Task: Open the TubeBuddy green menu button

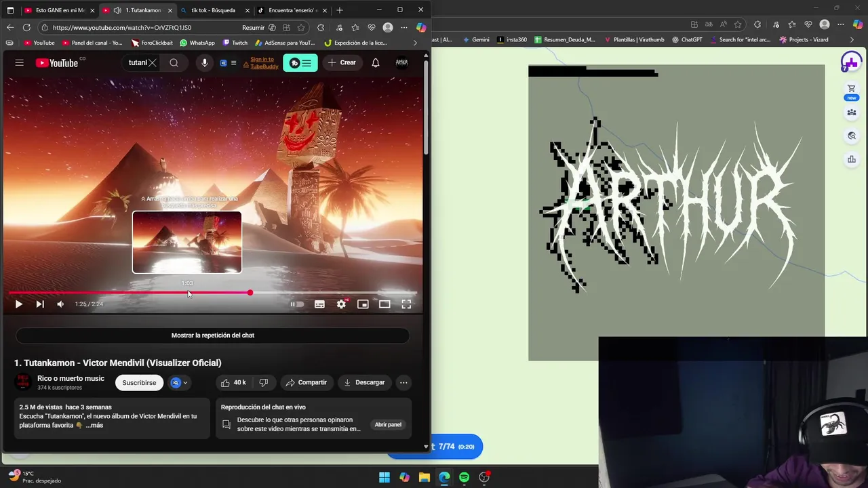Action: click(300, 63)
